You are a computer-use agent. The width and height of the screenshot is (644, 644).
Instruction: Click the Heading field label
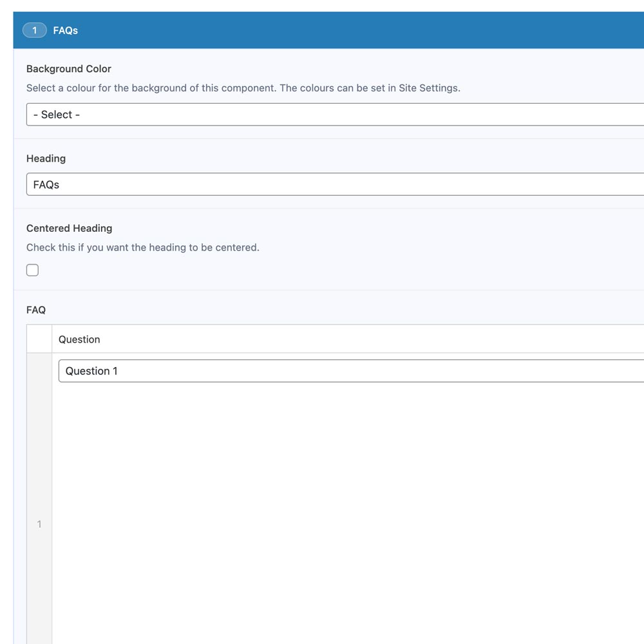point(46,158)
